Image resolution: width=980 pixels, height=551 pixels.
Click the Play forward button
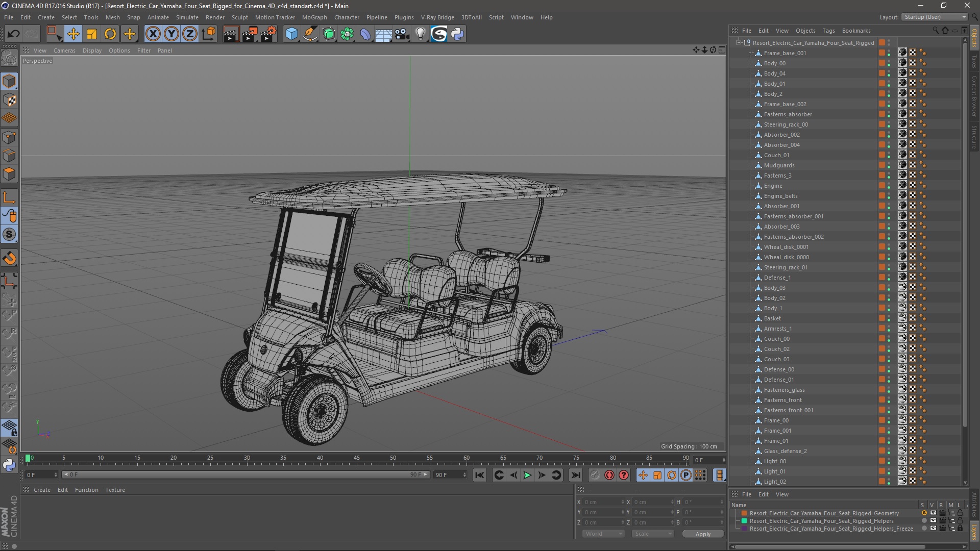coord(528,475)
